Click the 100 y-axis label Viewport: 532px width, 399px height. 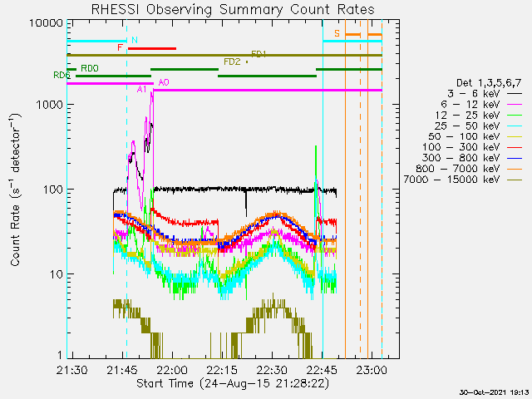tap(53, 190)
